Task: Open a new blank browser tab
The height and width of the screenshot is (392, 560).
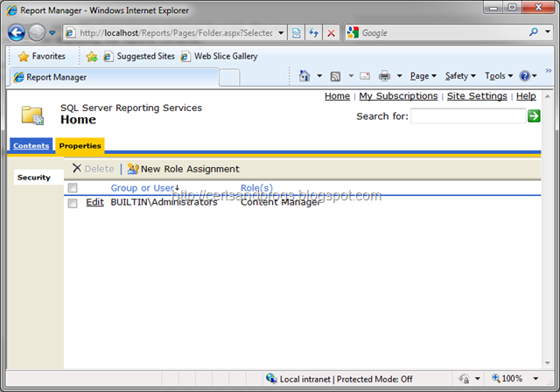Action: [x=229, y=78]
